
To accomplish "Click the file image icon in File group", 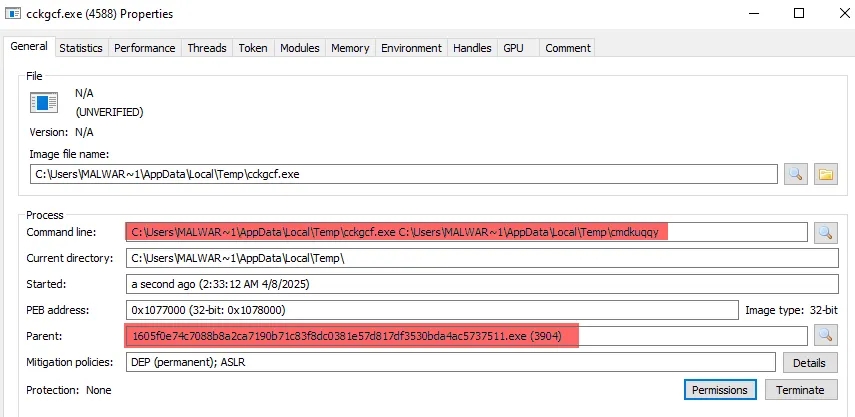I will click(45, 102).
